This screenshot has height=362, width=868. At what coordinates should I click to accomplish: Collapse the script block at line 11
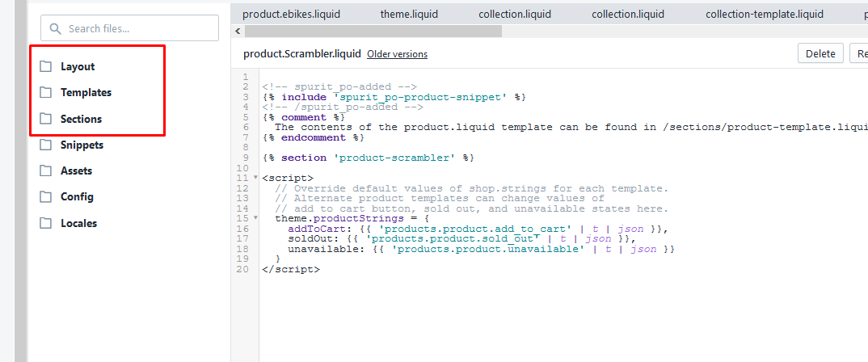click(x=255, y=178)
